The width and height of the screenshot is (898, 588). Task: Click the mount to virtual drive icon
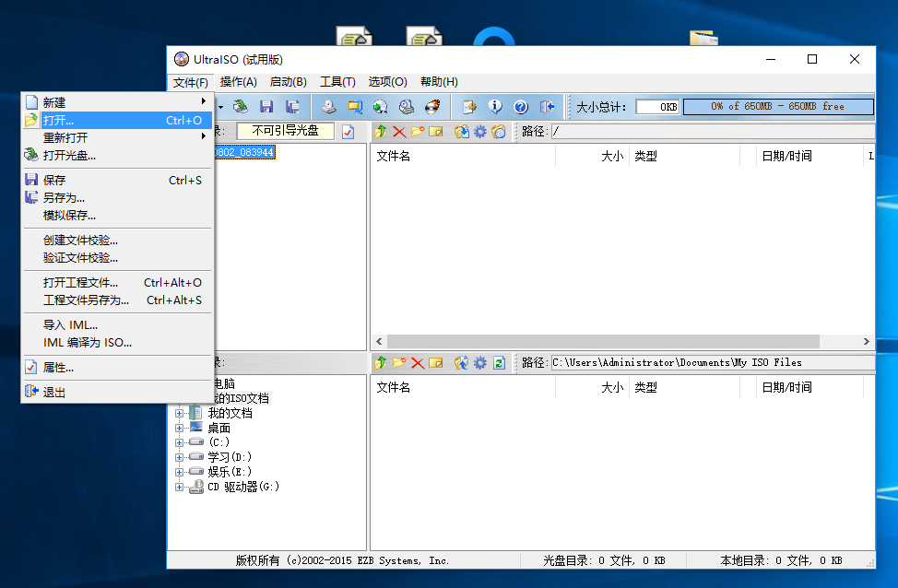pyautogui.click(x=407, y=107)
